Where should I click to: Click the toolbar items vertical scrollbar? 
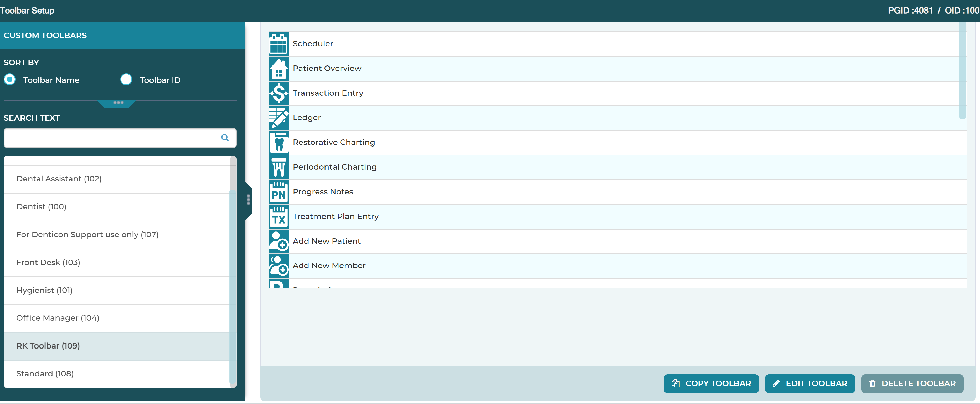(x=962, y=71)
